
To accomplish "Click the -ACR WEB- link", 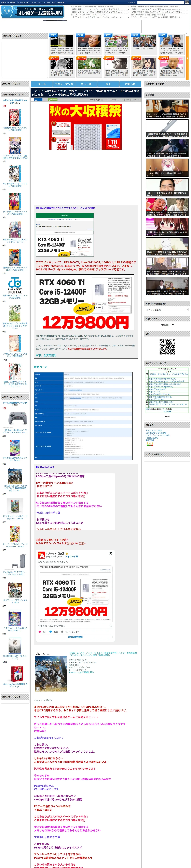I will pos(167,411).
